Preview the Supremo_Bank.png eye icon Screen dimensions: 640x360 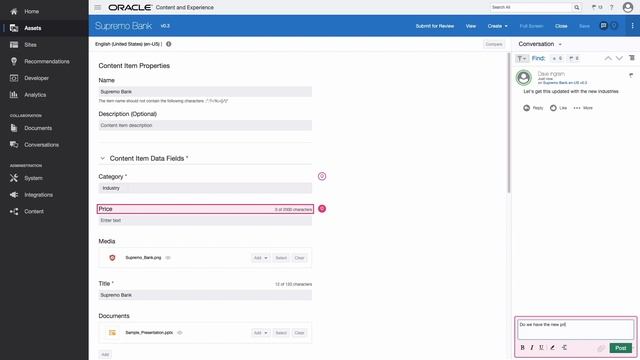tap(168, 258)
